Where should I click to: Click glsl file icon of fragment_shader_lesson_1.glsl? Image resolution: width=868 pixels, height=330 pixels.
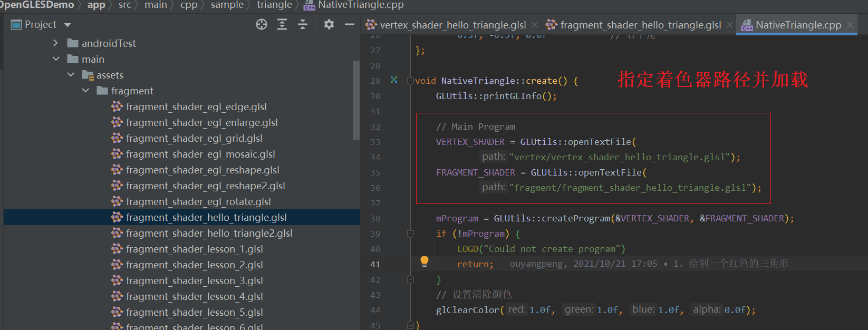117,249
